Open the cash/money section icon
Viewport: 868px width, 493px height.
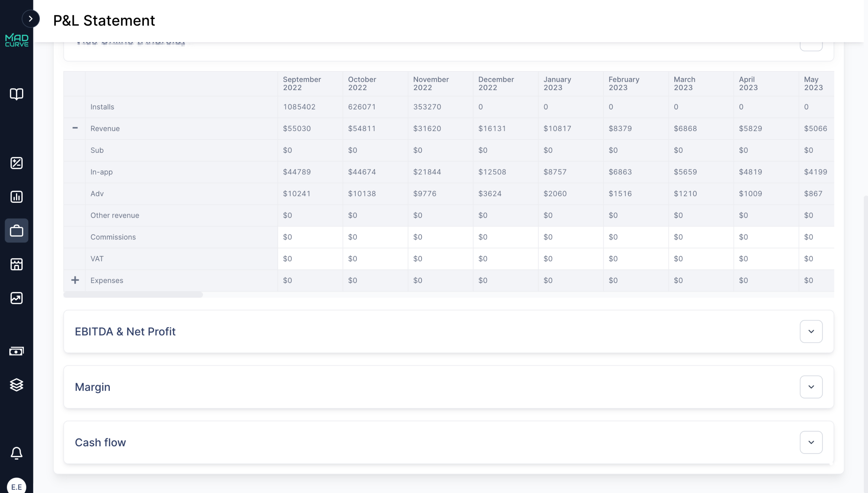point(17,351)
